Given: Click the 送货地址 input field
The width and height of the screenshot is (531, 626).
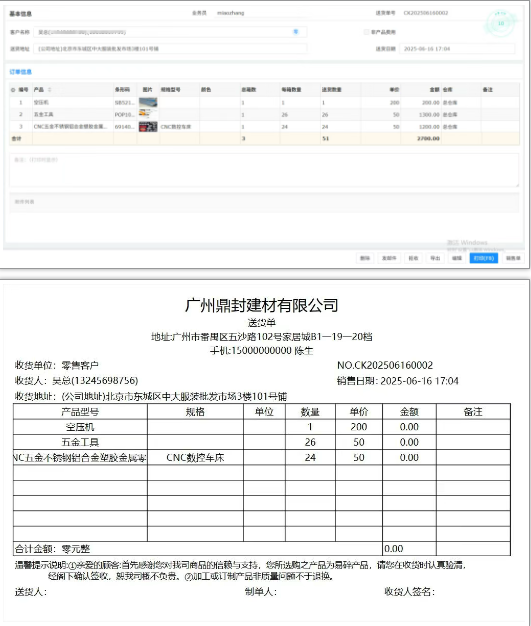Looking at the screenshot, I should coord(170,49).
